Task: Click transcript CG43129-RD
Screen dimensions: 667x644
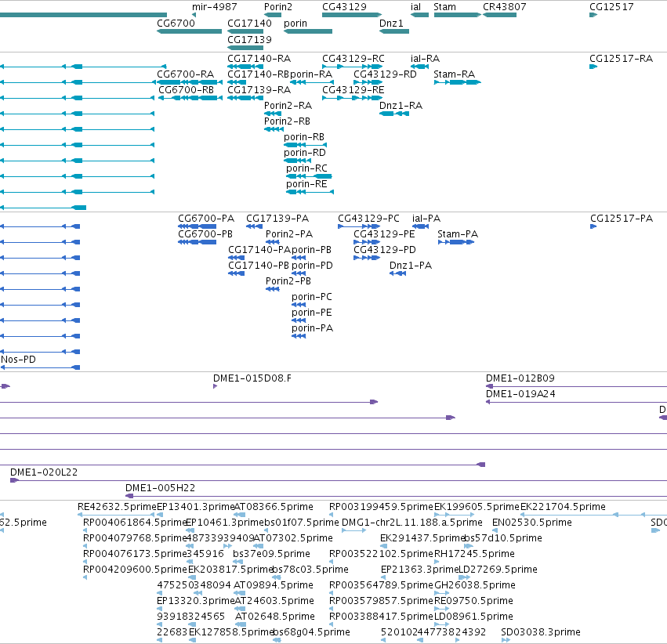Action: pyautogui.click(x=368, y=82)
